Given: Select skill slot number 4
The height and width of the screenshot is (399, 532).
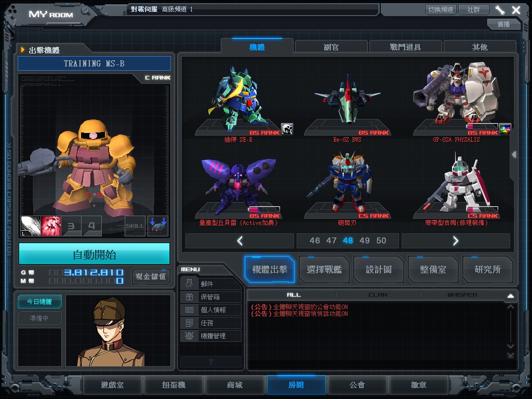Looking at the screenshot, I should [91, 226].
